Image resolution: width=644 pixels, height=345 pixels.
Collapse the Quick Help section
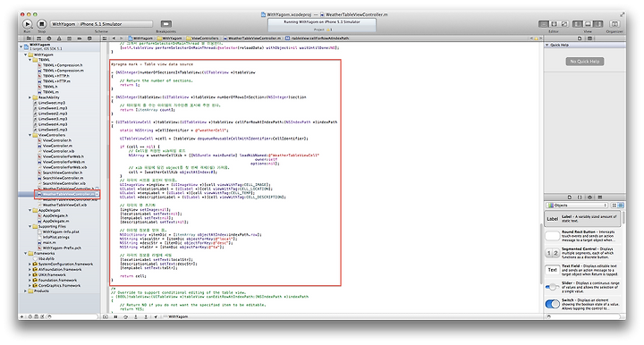click(547, 45)
